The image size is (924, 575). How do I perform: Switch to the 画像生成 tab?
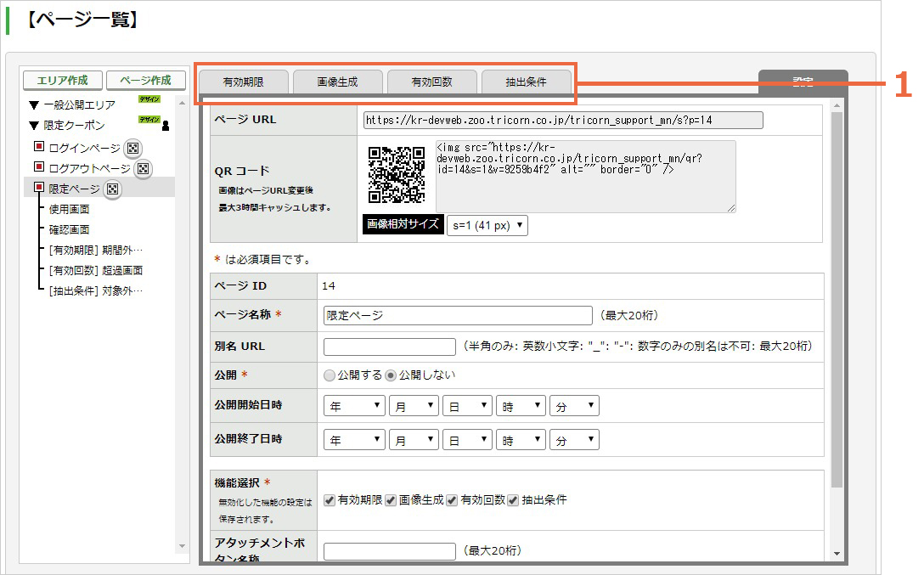coord(338,82)
